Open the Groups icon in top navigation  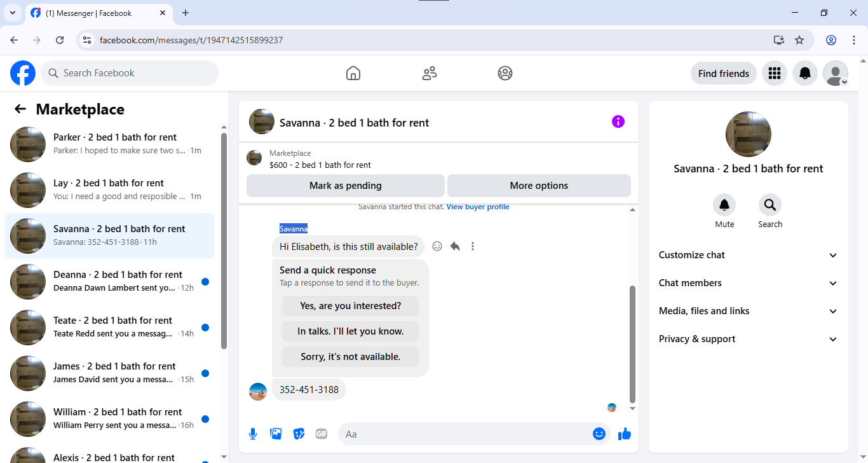(505, 73)
